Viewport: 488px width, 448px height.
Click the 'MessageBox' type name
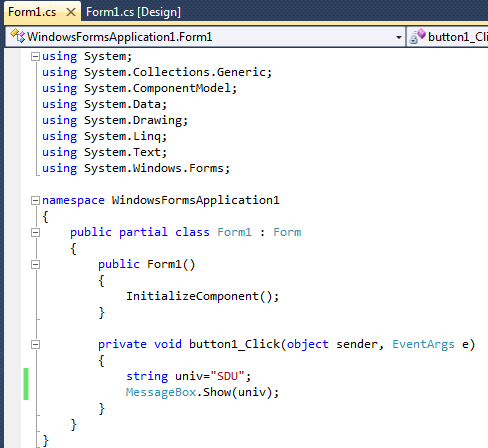coord(161,392)
